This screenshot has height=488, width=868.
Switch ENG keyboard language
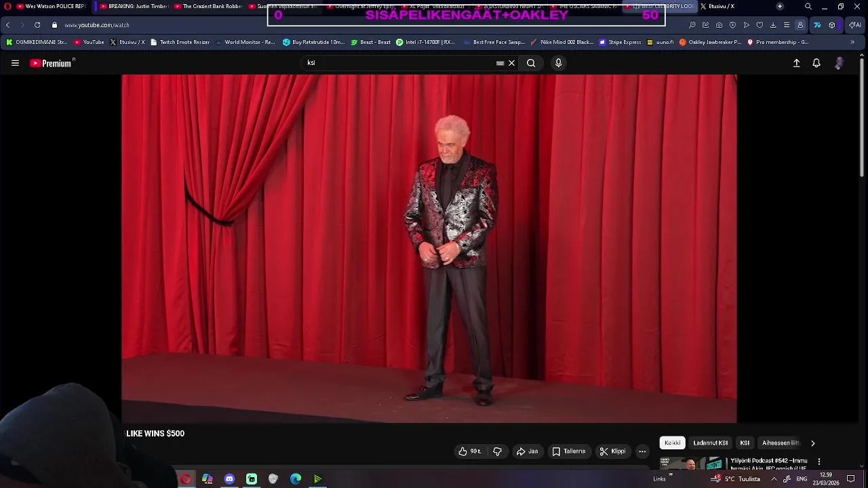(802, 479)
